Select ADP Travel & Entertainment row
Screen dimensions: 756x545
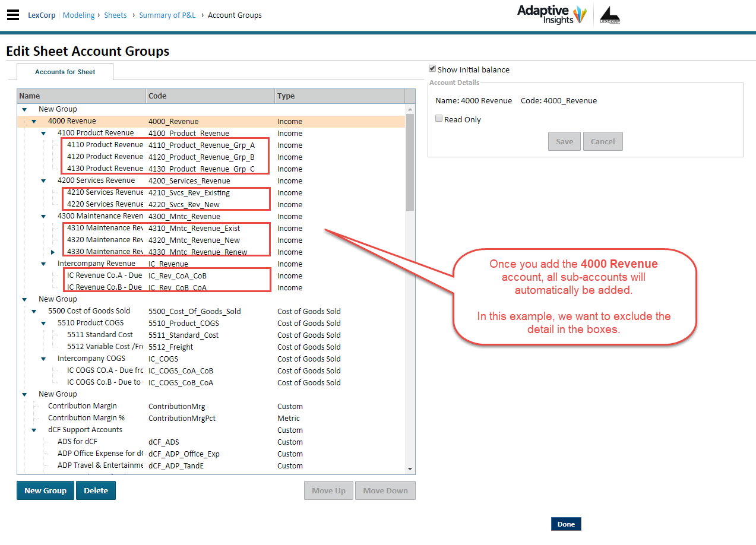[x=211, y=465]
